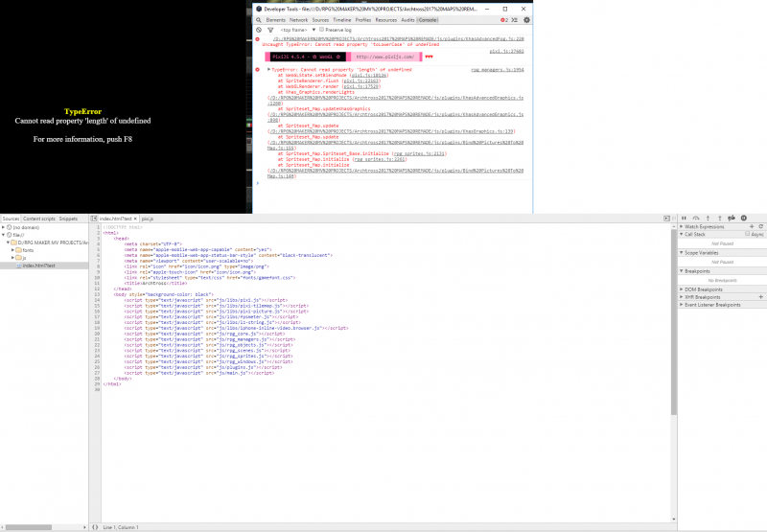
Task: Open the rpg_sprites.js:2131 stack link
Action: click(420, 153)
